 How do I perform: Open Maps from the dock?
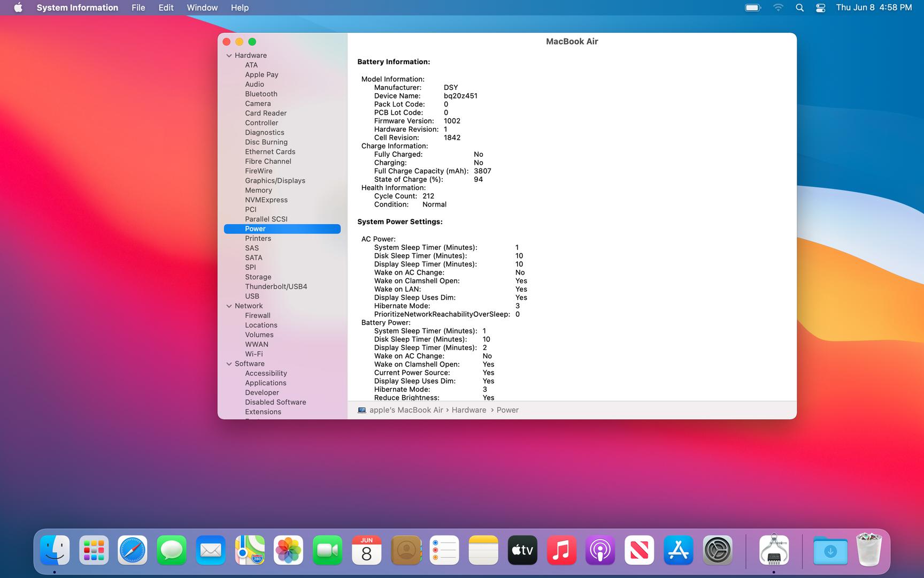click(250, 550)
